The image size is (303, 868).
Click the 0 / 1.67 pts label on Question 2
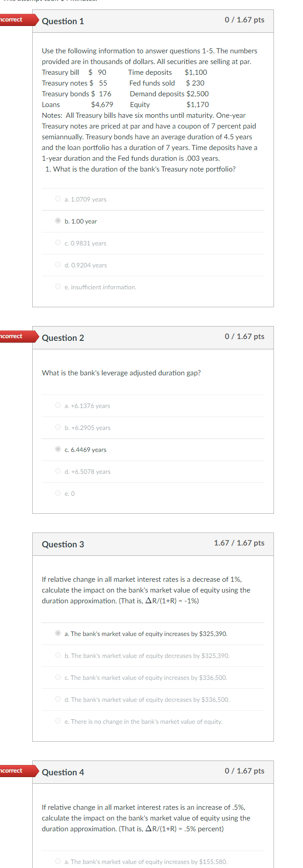pyautogui.click(x=244, y=337)
